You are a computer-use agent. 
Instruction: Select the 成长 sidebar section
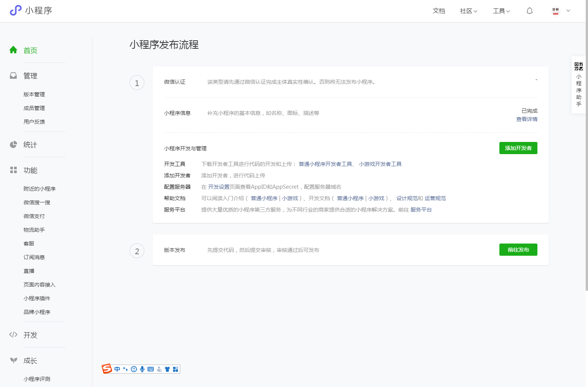point(30,360)
